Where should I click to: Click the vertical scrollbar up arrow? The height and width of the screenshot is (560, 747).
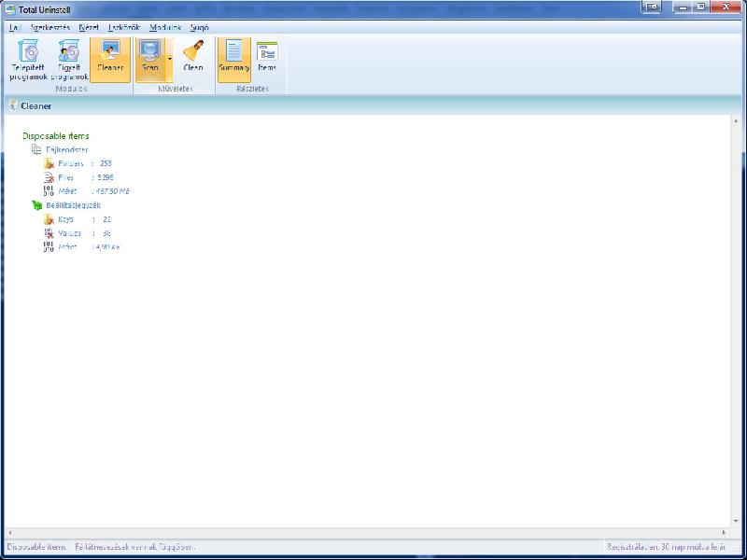736,122
